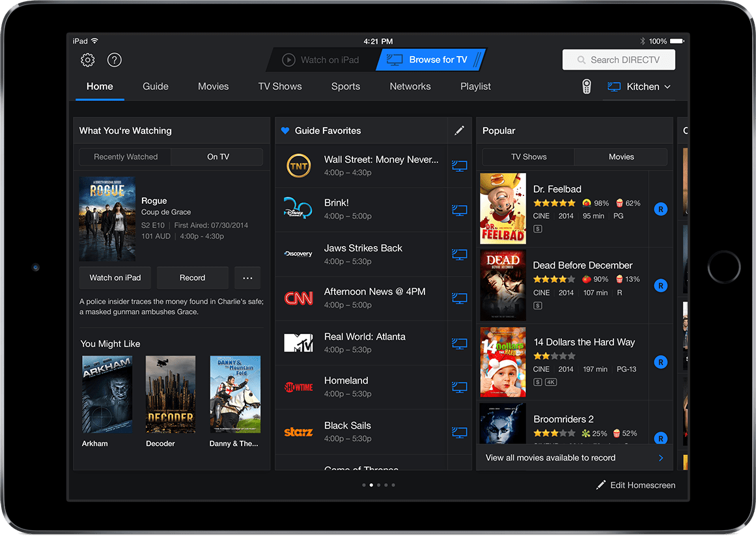Tap record R icon for Broomriders 2
This screenshot has width=756, height=536.
point(660,438)
